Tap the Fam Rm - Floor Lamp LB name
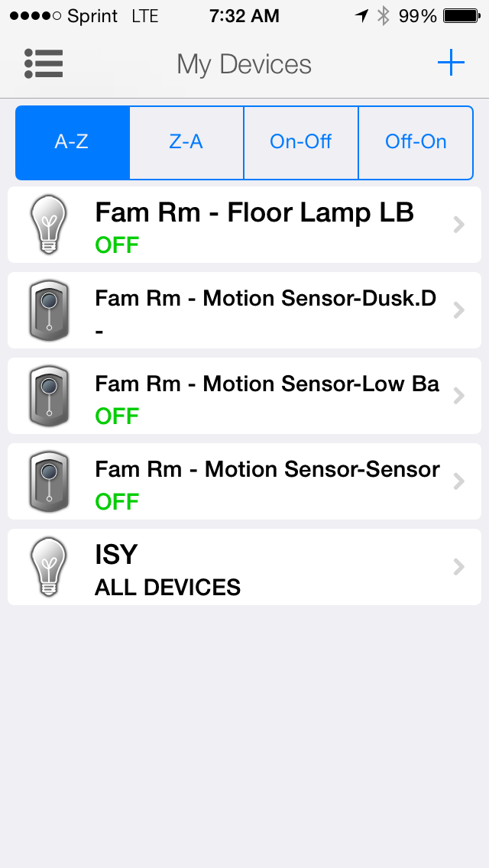 click(x=254, y=212)
